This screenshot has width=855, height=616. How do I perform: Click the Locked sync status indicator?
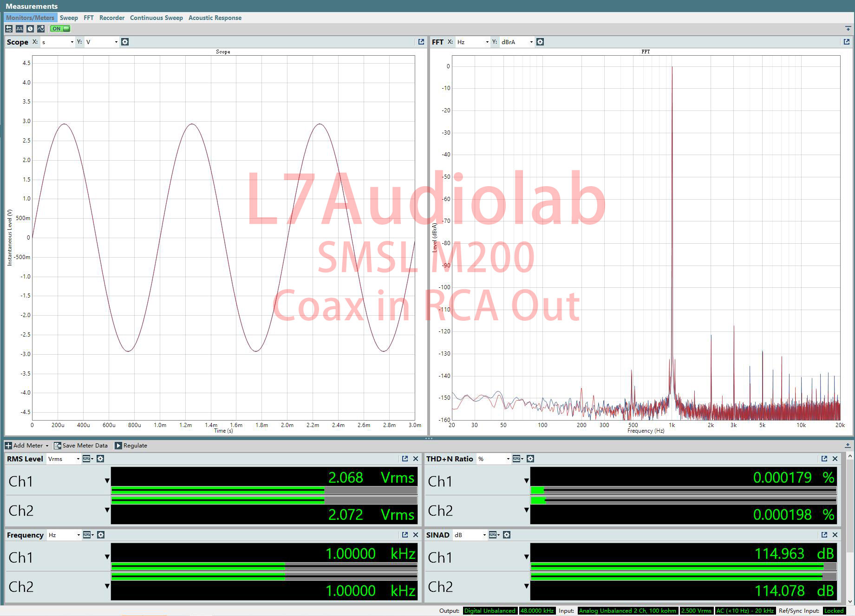click(x=834, y=611)
